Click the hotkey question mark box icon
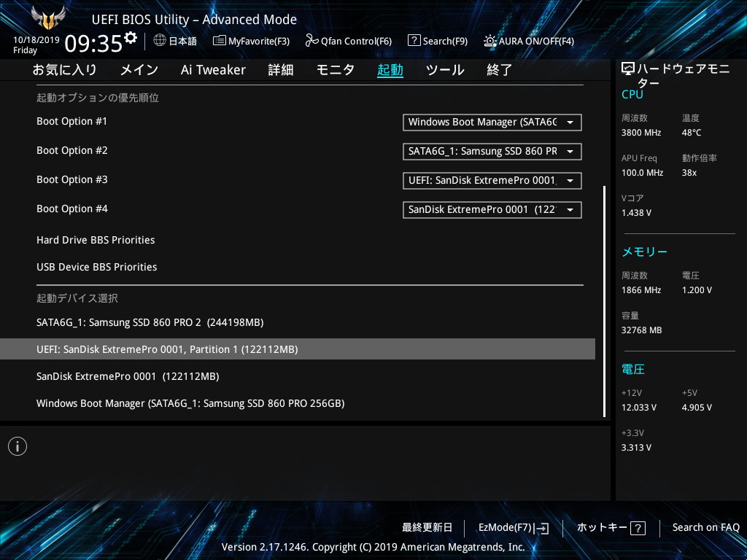 pyautogui.click(x=638, y=528)
